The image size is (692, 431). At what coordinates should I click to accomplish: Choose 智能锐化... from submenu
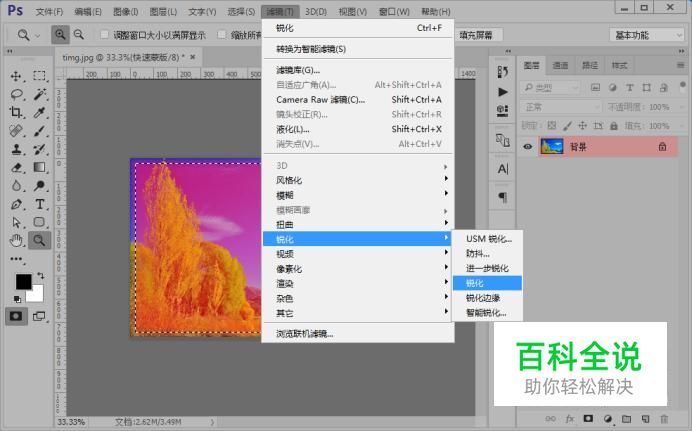488,313
